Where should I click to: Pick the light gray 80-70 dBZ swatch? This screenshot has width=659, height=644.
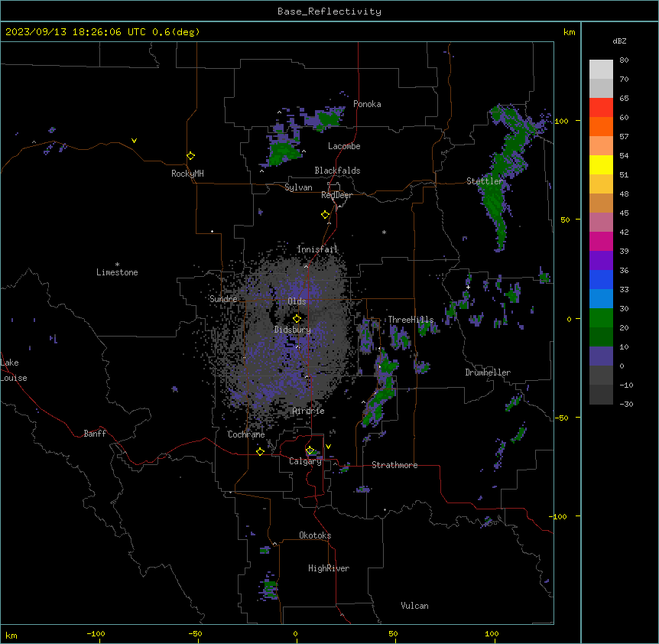(601, 70)
